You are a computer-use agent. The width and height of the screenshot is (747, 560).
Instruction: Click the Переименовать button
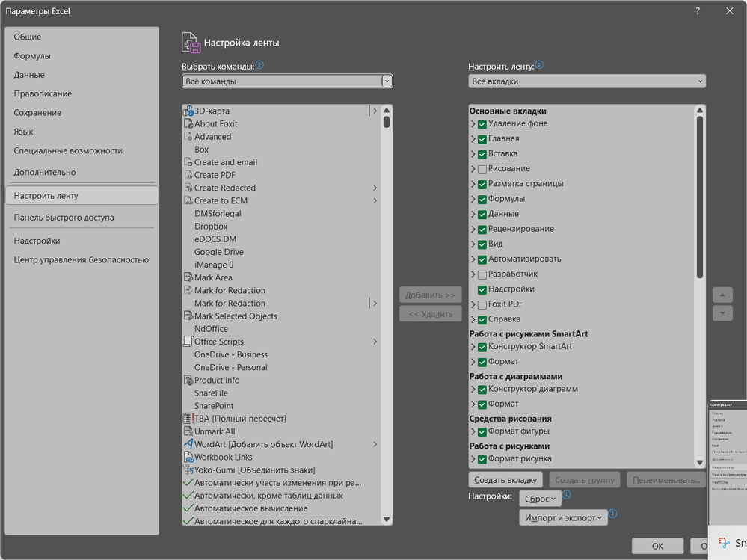coord(666,480)
